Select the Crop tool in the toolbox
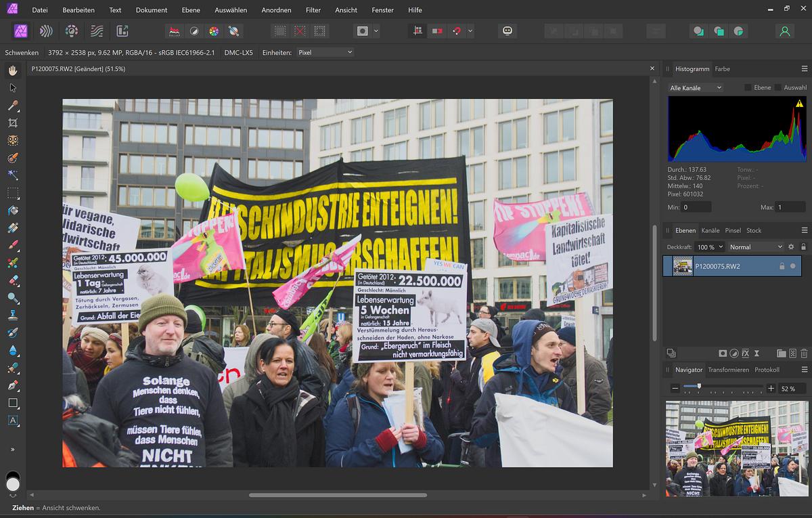 (13, 123)
